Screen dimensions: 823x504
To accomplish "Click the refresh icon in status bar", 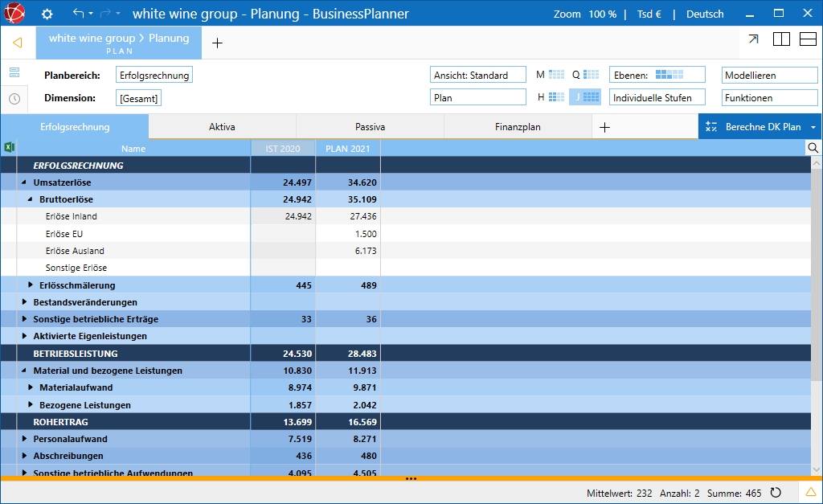I will pyautogui.click(x=776, y=492).
